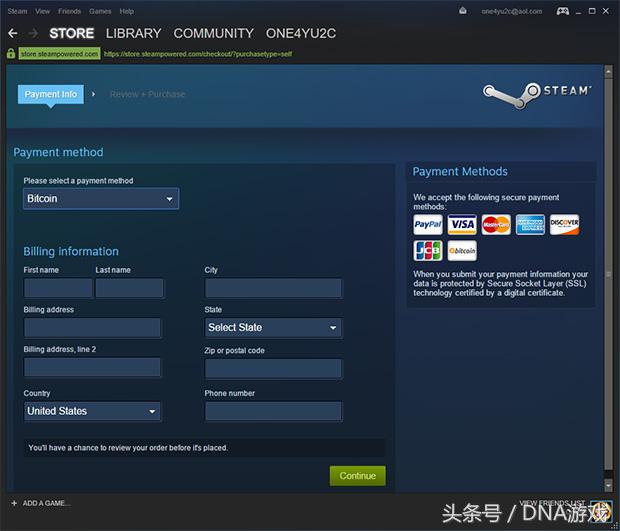Open the Help menu

point(127,11)
